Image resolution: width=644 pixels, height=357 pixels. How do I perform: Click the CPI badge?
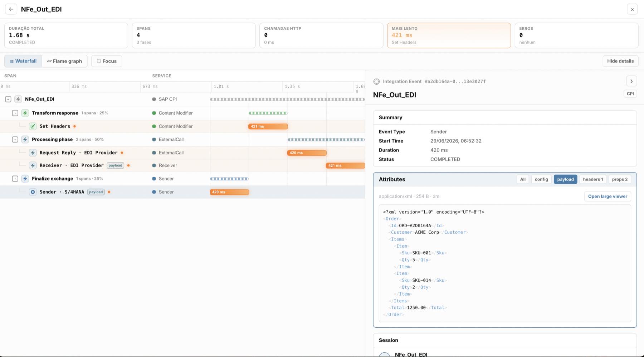[x=630, y=94]
